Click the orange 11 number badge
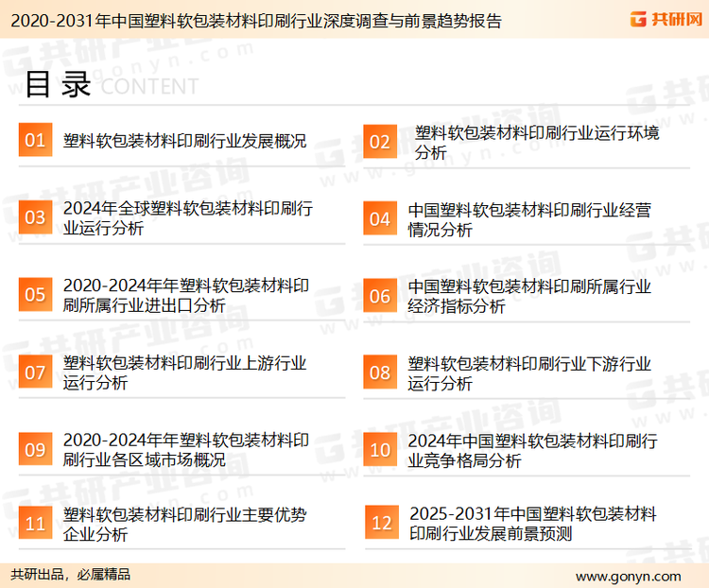This screenshot has width=709, height=588. point(35,524)
